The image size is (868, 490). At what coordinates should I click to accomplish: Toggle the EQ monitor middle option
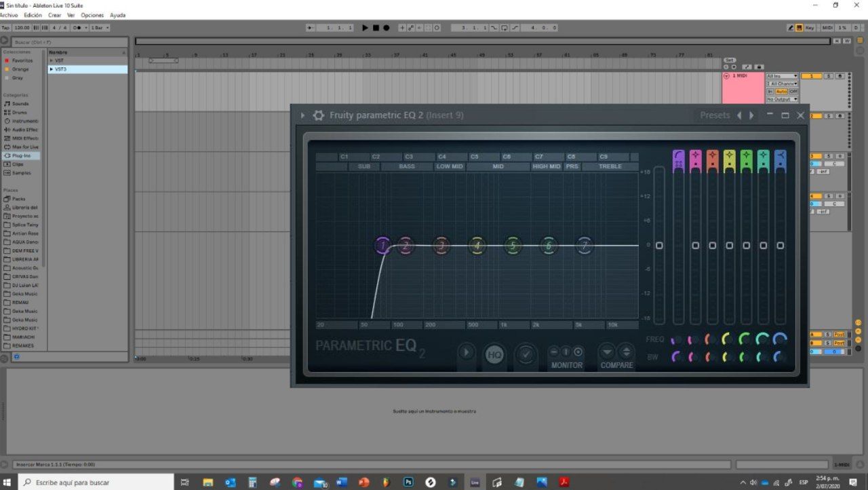coord(566,352)
